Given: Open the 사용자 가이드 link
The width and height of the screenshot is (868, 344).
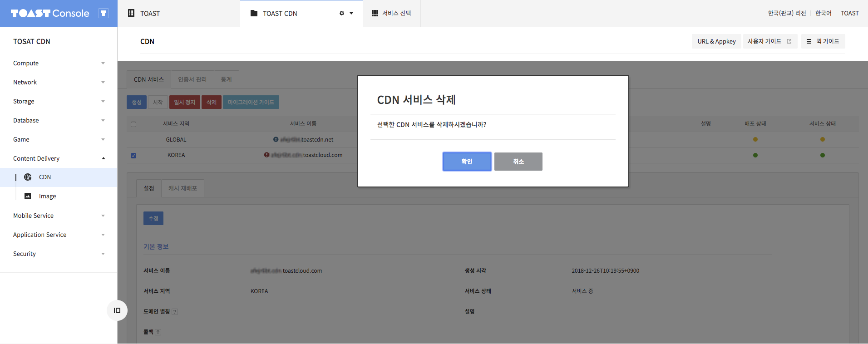Looking at the screenshot, I should [x=770, y=41].
